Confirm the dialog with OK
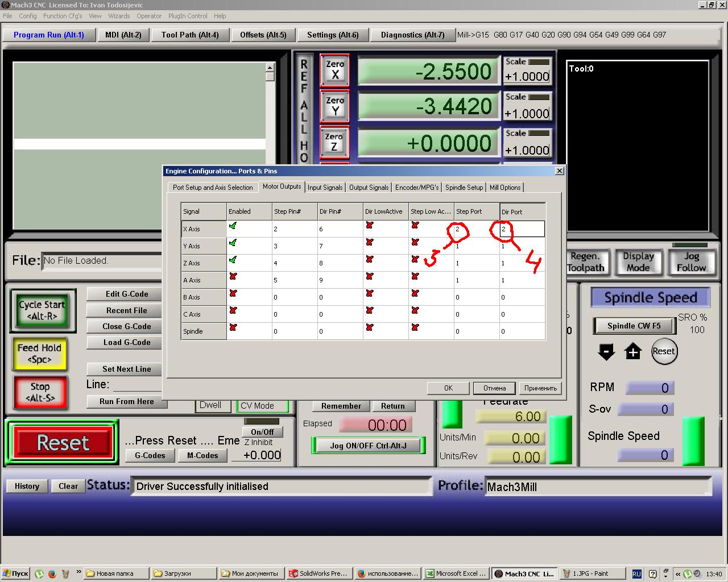The height and width of the screenshot is (582, 728). point(449,388)
